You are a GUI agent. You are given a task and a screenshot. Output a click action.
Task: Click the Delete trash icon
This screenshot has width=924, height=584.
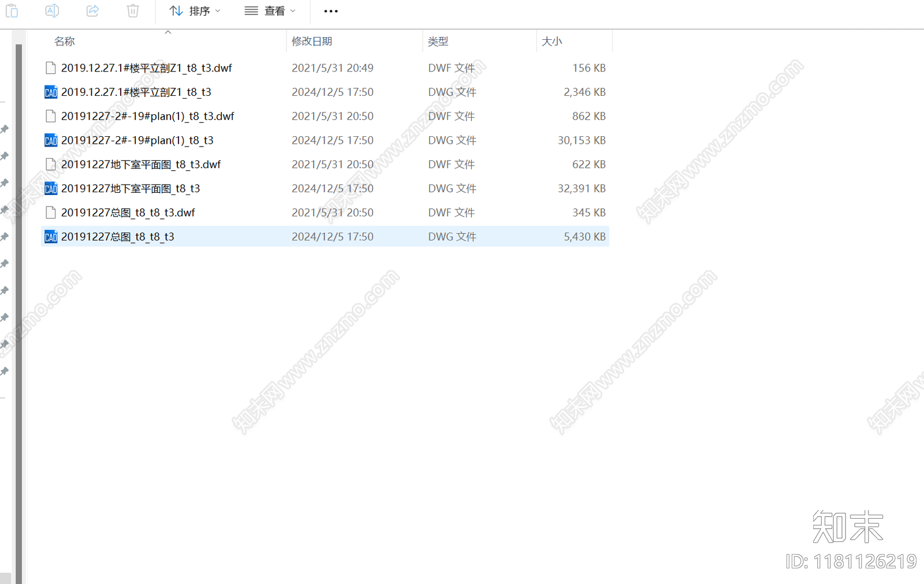point(133,10)
